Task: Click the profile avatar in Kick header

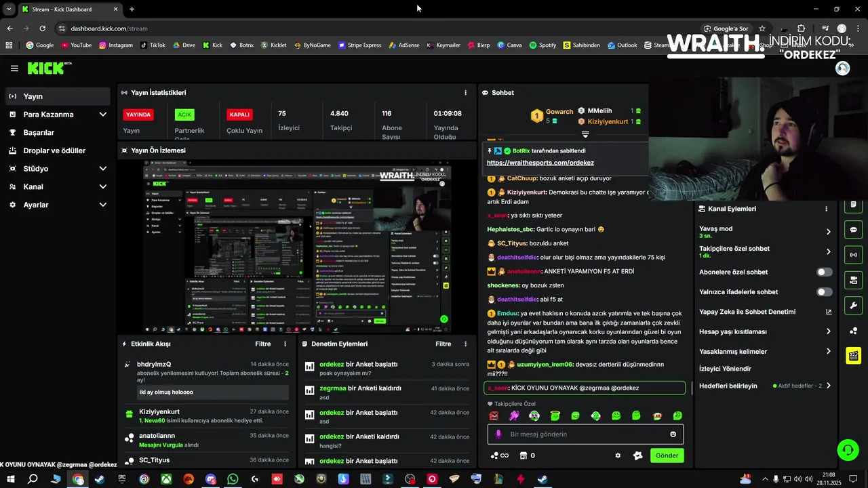Action: pyautogui.click(x=842, y=68)
